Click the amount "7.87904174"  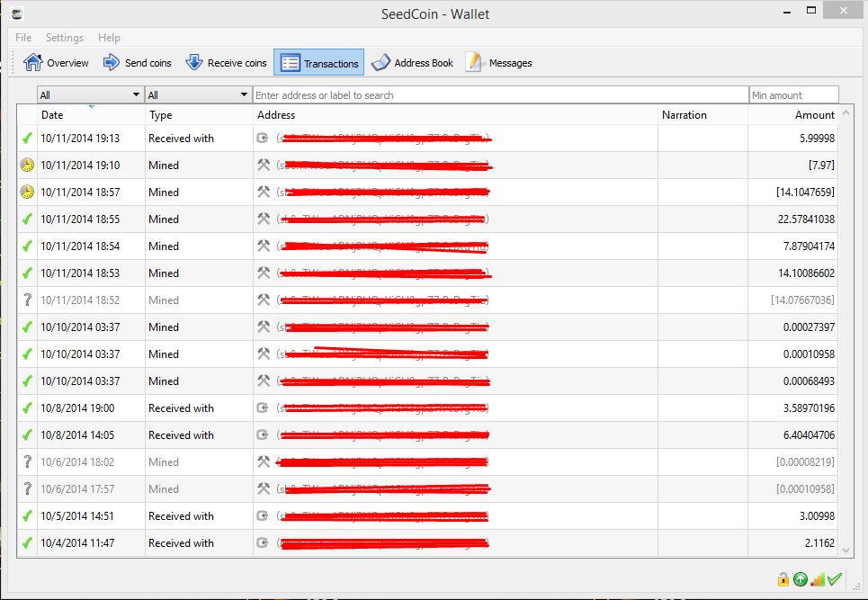click(x=809, y=246)
